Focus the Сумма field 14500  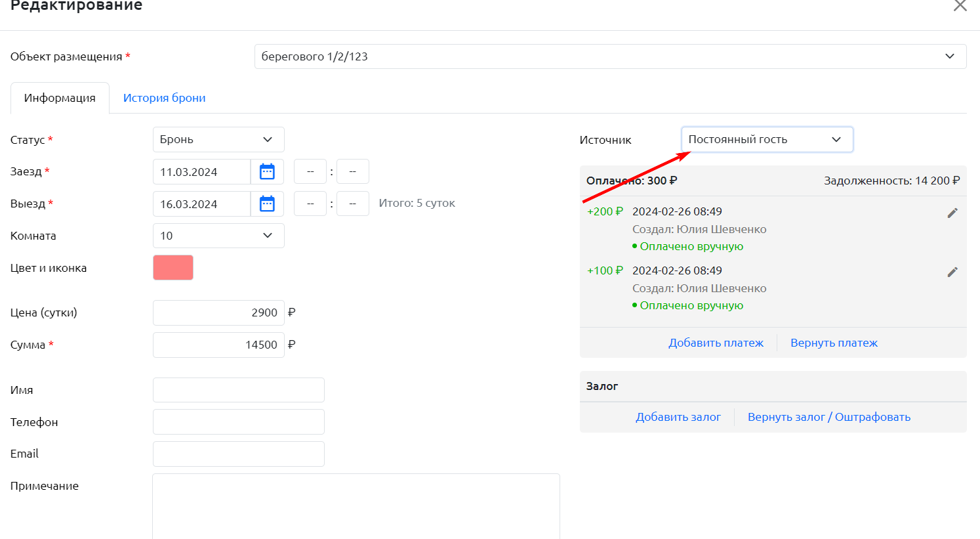218,345
